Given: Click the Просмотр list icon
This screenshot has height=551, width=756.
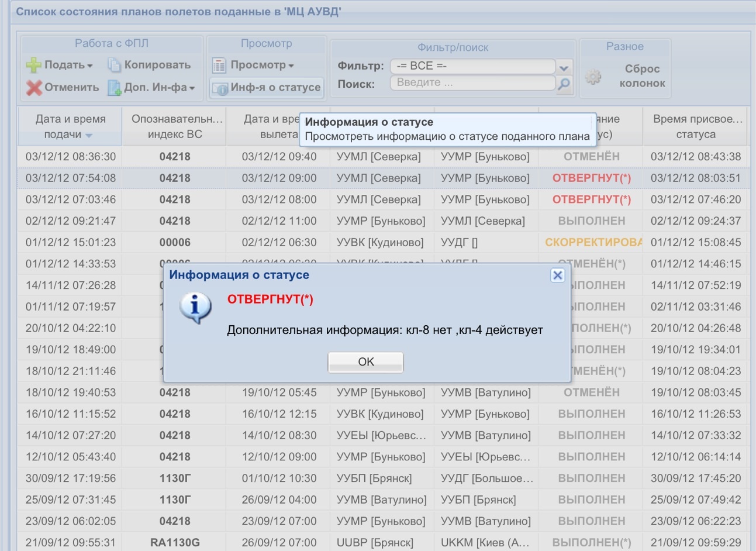Looking at the screenshot, I should click(x=219, y=65).
